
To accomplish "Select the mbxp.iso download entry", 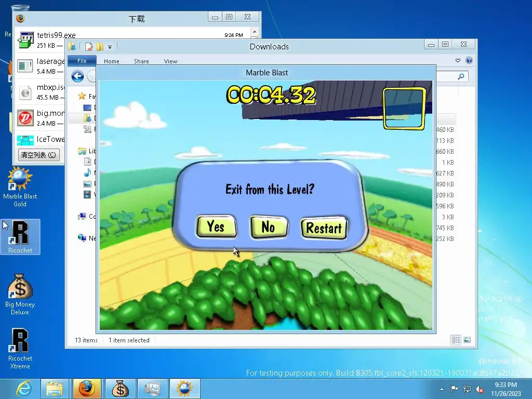I will [39, 92].
